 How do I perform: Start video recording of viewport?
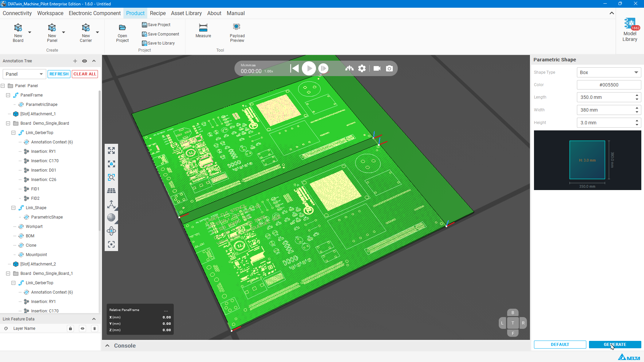(377, 68)
